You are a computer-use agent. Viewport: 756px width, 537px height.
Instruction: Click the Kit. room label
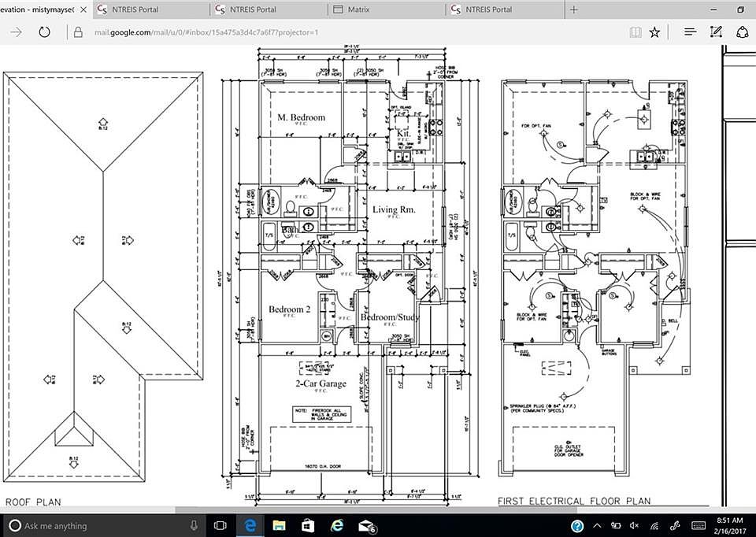click(x=403, y=133)
